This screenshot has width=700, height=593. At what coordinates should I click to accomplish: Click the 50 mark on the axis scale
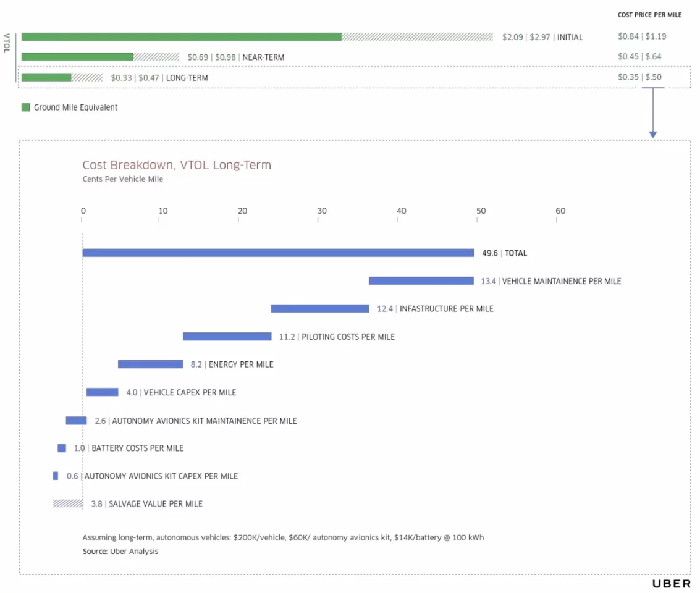click(x=481, y=211)
